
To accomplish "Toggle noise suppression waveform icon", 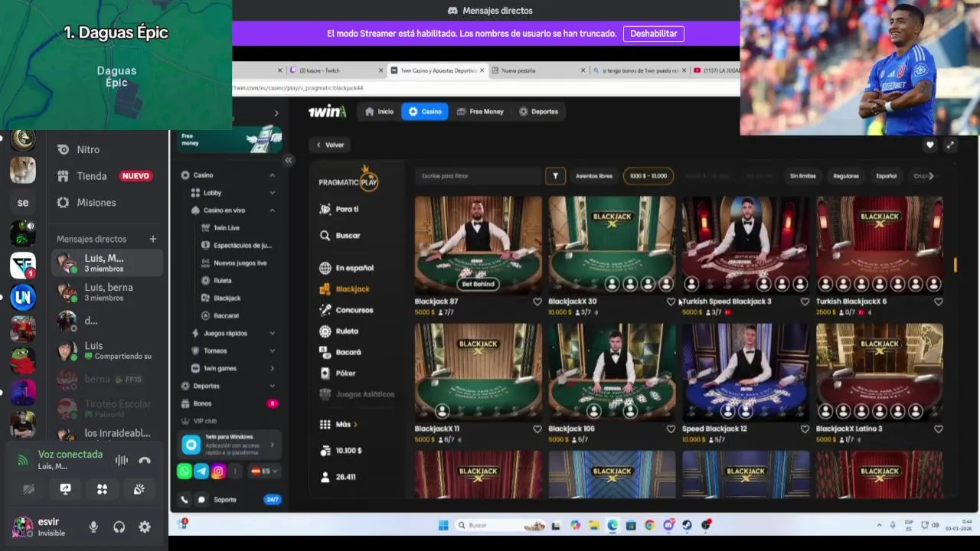I will [121, 460].
